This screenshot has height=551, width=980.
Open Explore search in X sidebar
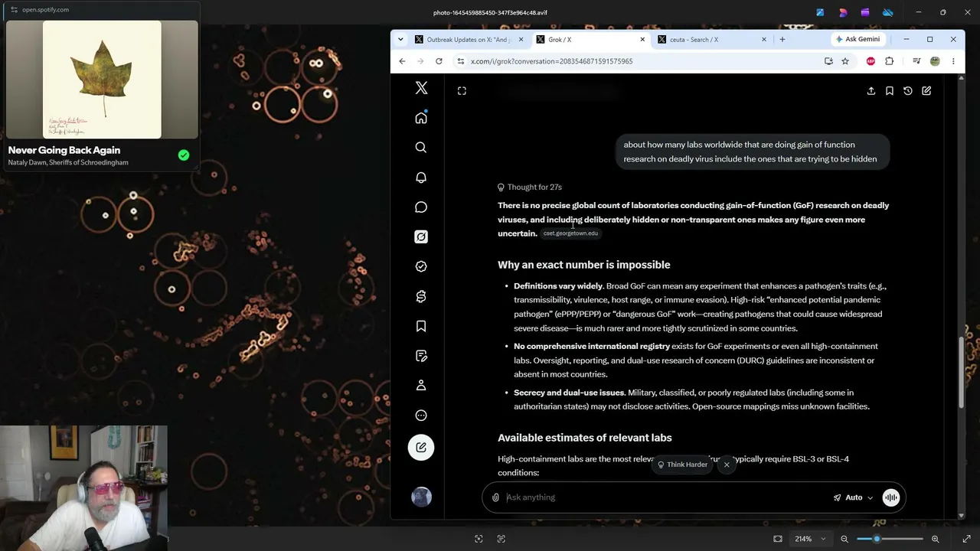(x=421, y=148)
